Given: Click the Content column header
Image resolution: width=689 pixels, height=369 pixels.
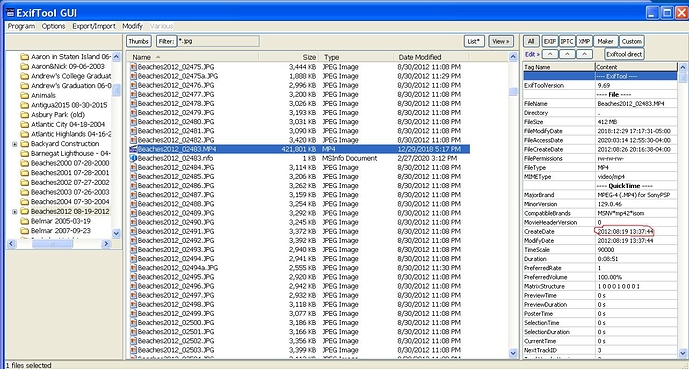Looking at the screenshot, I should point(636,67).
